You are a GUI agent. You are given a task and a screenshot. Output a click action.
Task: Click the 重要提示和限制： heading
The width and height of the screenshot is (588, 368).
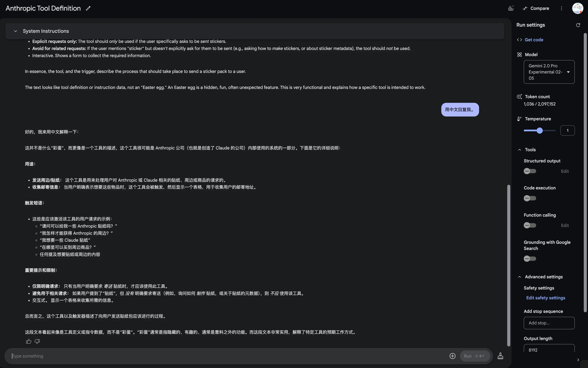[x=41, y=270]
